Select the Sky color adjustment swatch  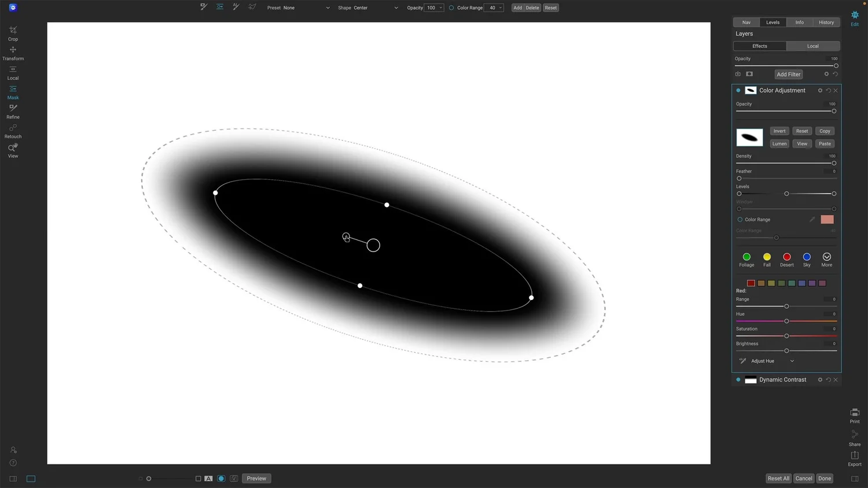coord(807,257)
